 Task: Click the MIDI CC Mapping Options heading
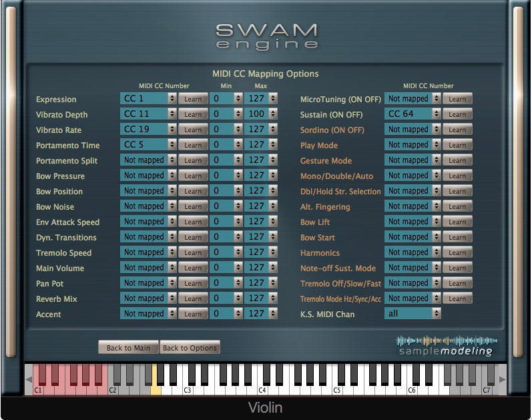[x=265, y=73]
